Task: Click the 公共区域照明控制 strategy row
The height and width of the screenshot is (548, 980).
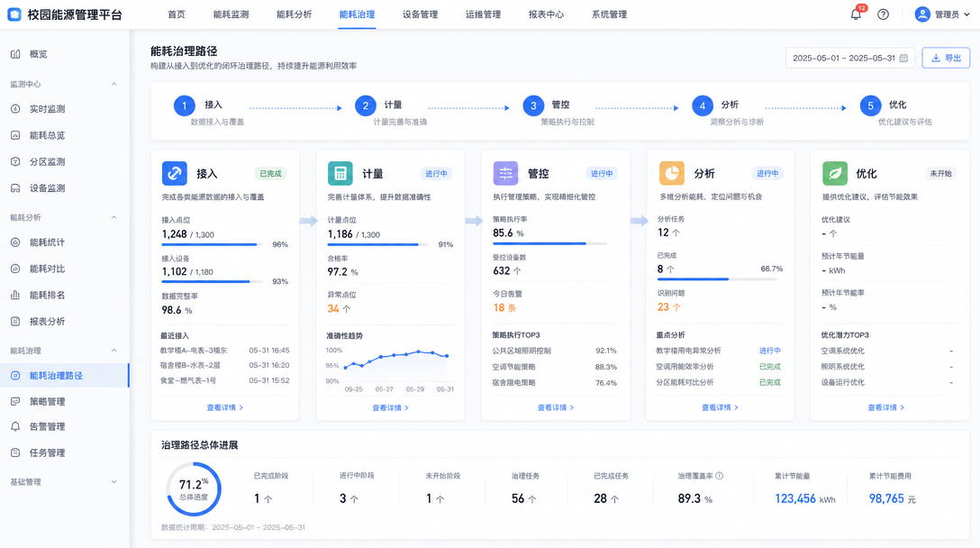Action: [x=554, y=351]
